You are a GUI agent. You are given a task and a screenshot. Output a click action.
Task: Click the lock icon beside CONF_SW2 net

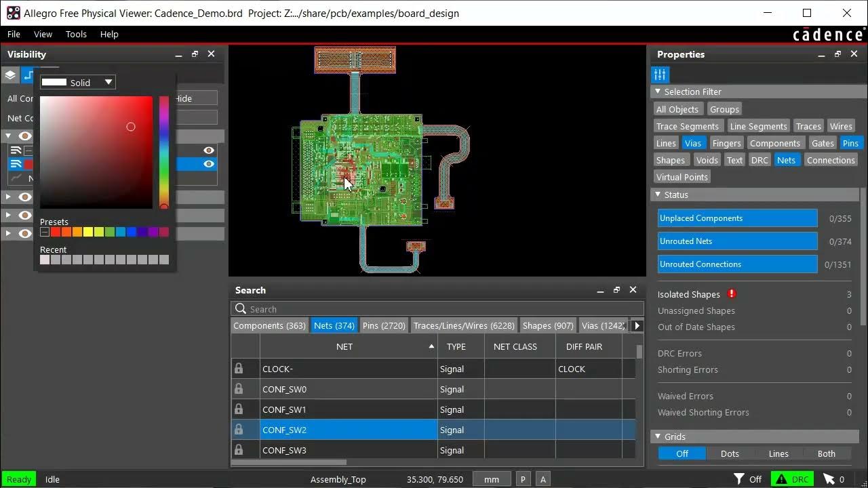tap(239, 430)
